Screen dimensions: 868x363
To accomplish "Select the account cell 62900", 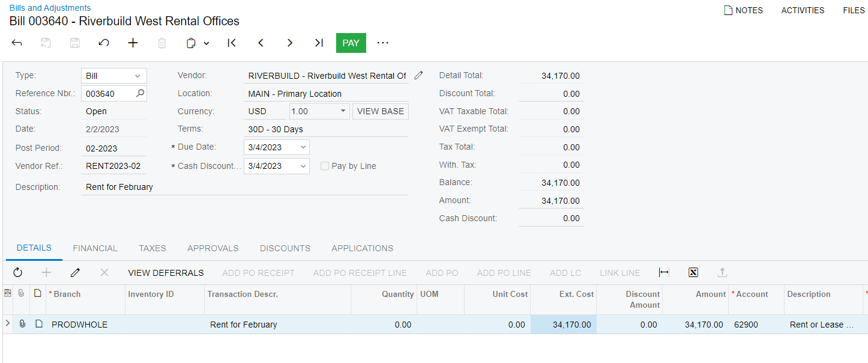I will click(x=756, y=325).
